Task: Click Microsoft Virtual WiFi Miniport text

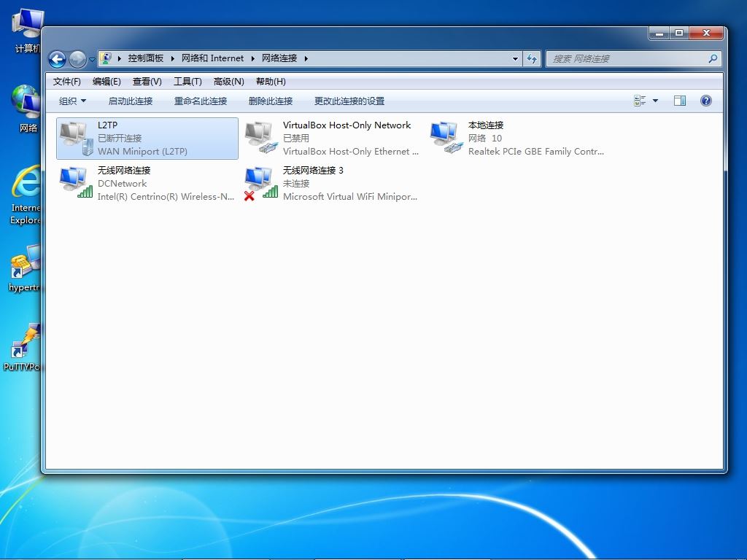Action: (350, 197)
